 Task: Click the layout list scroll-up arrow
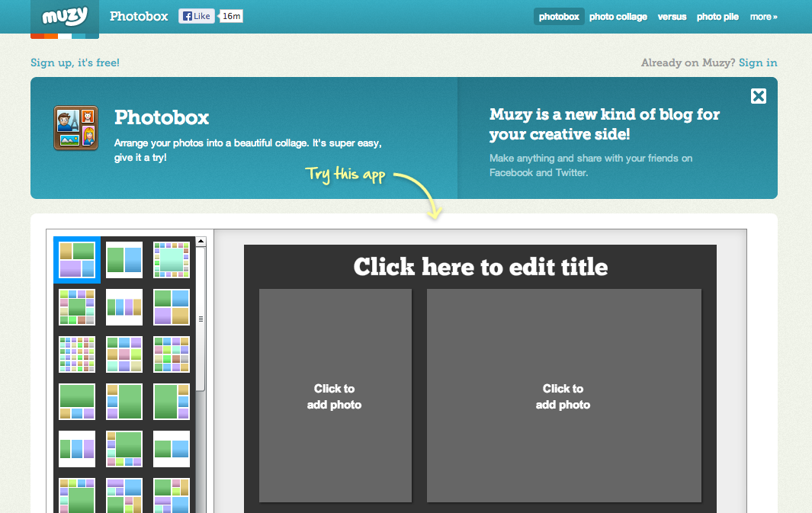point(201,241)
